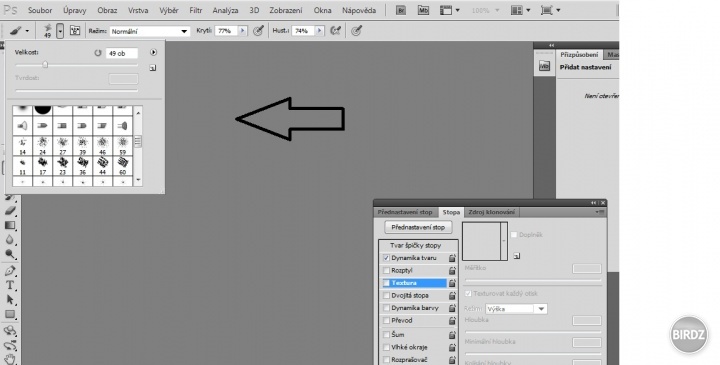Click the Velikost brush size slider
Screen dimensions: 720x365
(76, 65)
